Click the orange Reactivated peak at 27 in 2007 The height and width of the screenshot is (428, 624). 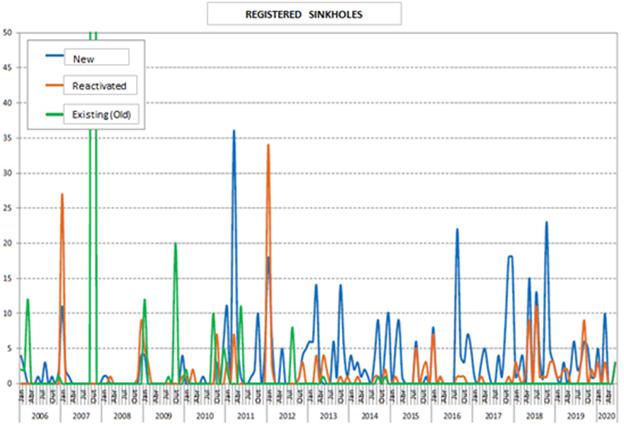pos(62,194)
